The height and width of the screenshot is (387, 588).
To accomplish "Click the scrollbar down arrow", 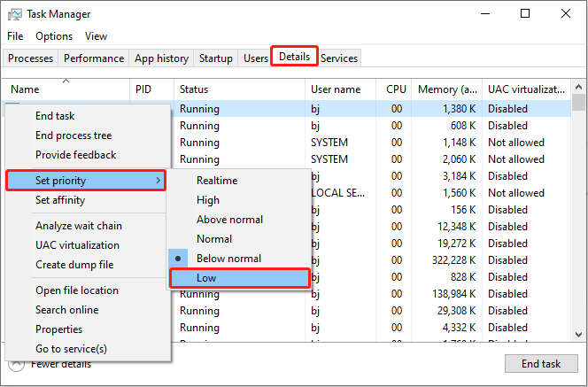I will coord(578,335).
